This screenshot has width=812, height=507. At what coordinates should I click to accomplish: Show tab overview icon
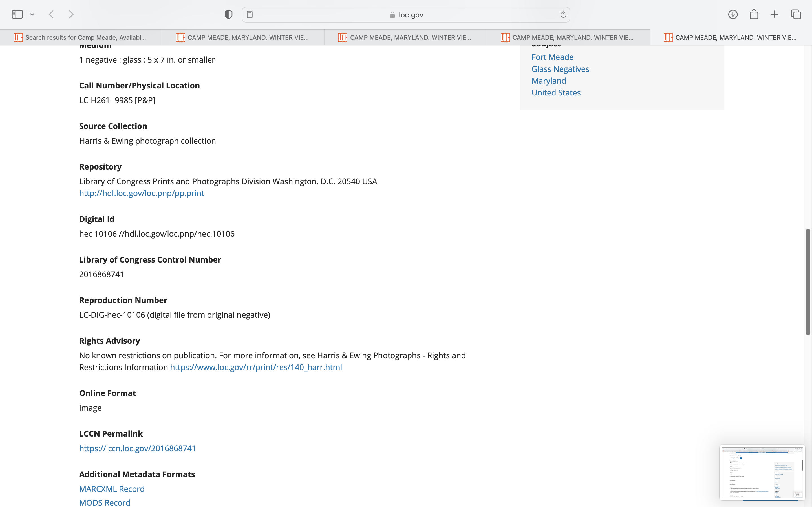(x=796, y=14)
